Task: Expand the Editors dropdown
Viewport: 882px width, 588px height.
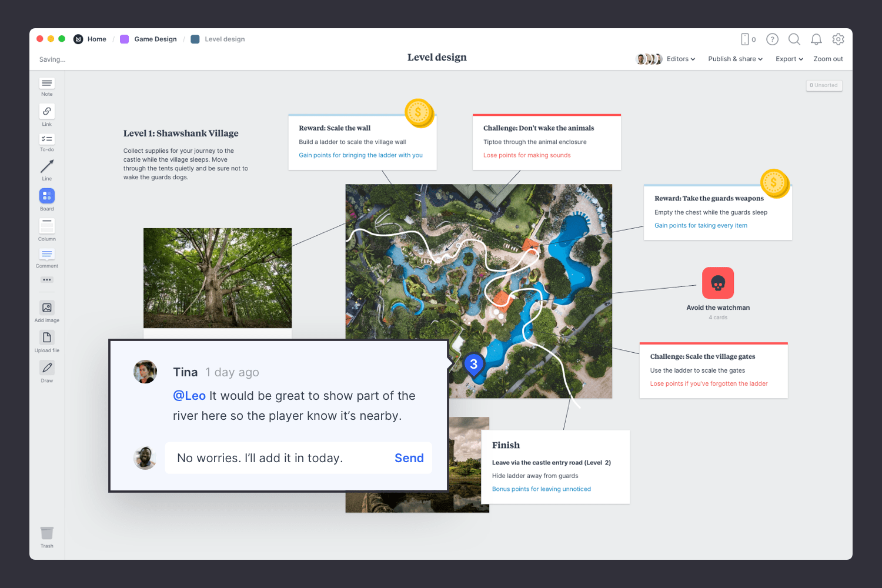Action: tap(680, 59)
